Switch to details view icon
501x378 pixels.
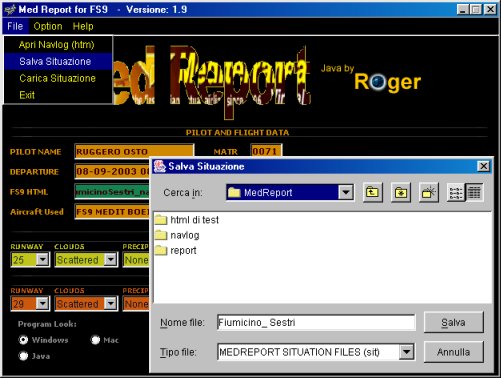474,192
